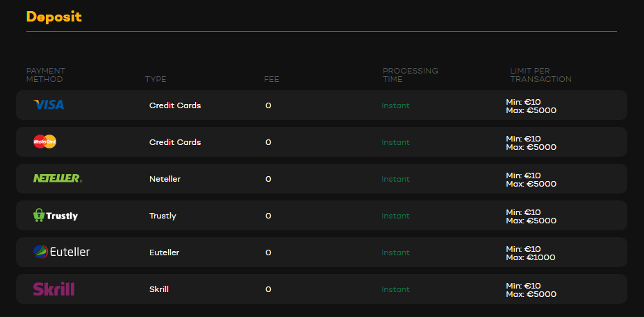
Task: Click the fee value 0 in Euteller row
Action: point(268,252)
